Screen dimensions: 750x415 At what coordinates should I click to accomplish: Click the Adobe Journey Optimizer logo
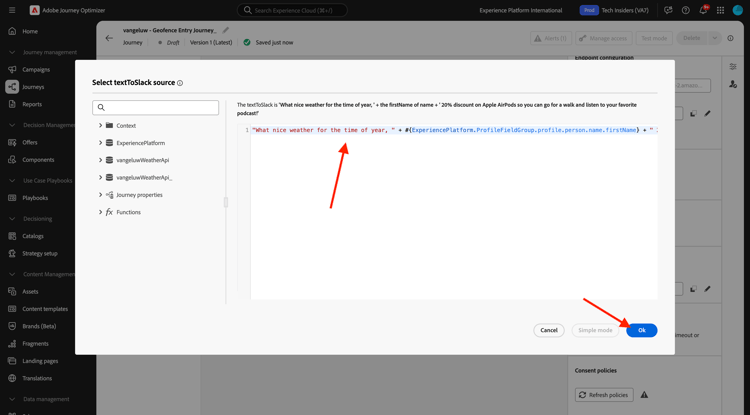tap(34, 10)
